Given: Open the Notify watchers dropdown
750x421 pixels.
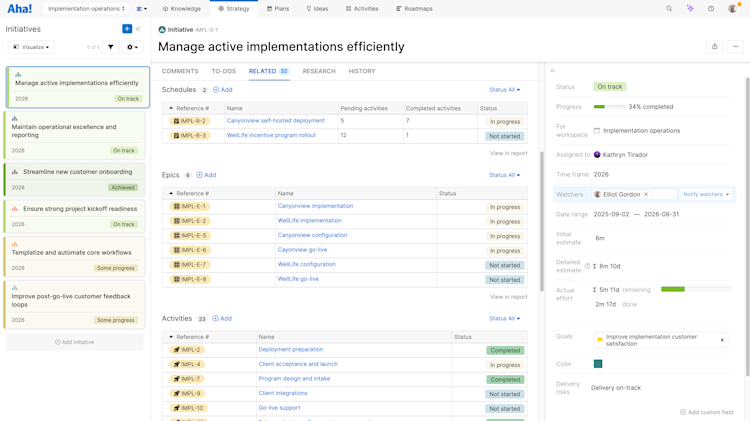Looking at the screenshot, I should [x=706, y=194].
